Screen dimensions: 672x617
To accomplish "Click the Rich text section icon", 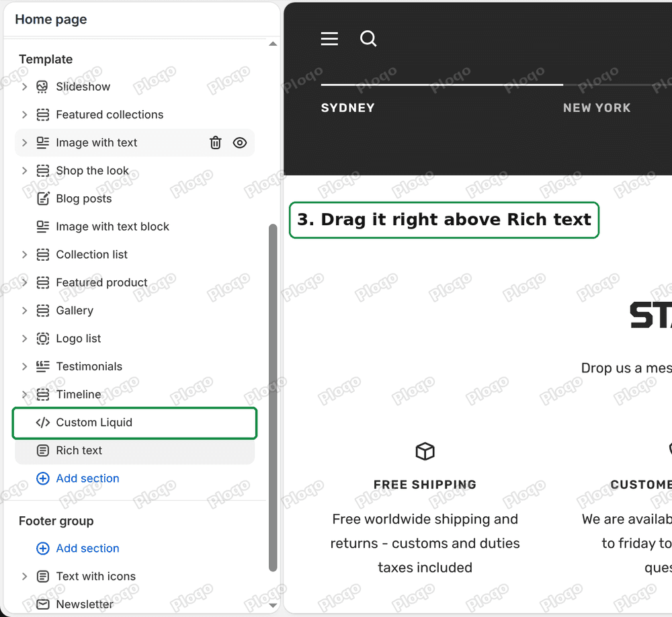I will tap(42, 450).
